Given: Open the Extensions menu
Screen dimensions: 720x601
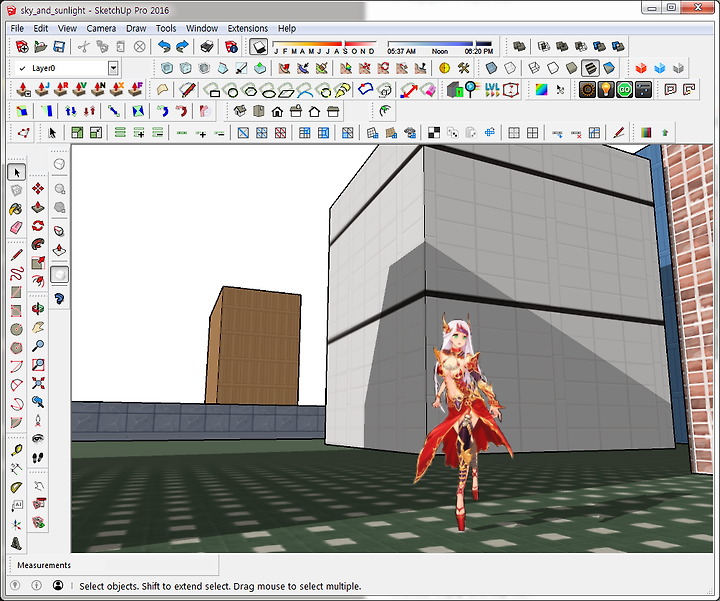Looking at the screenshot, I should click(248, 28).
